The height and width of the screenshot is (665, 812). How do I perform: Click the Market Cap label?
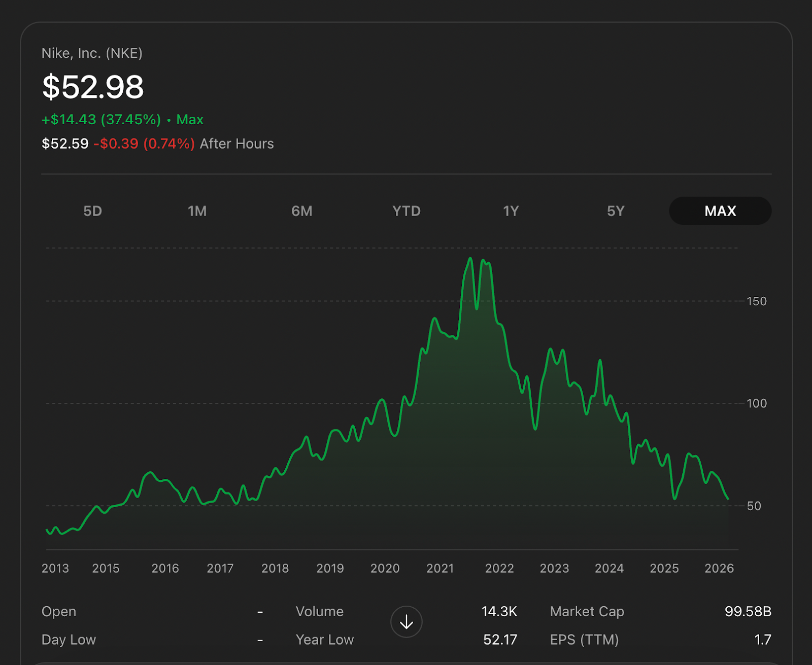[x=587, y=612]
